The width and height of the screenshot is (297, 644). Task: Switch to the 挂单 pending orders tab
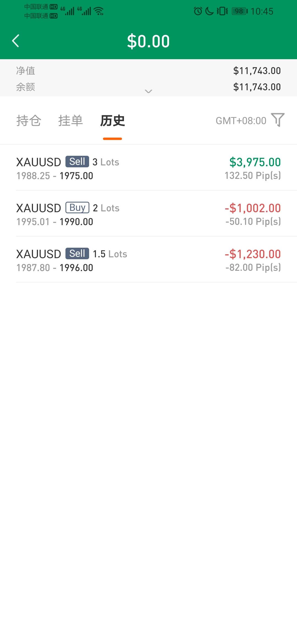70,121
